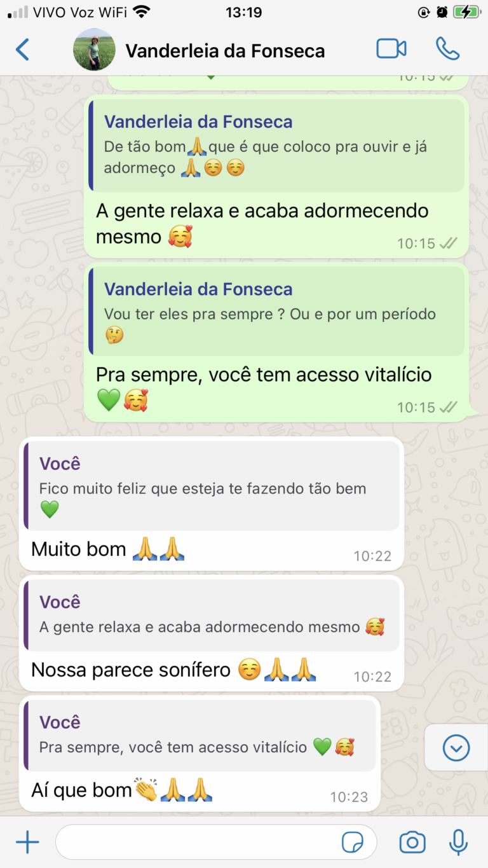Open quoted message about 'coloco pra ouvir'

click(276, 145)
